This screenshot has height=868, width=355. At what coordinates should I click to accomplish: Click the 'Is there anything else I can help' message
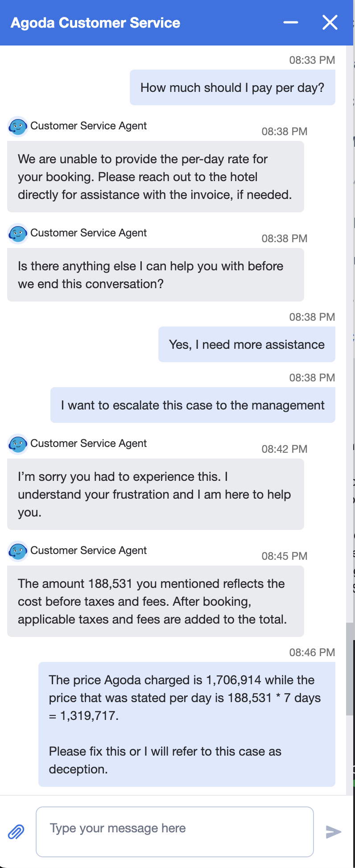pos(155,275)
